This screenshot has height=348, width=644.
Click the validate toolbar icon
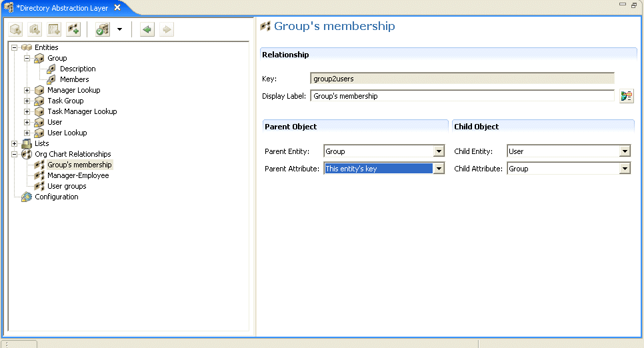click(103, 30)
